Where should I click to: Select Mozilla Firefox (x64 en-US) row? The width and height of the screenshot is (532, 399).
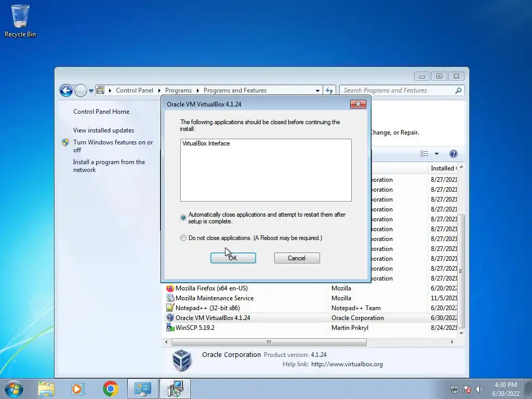pos(311,288)
